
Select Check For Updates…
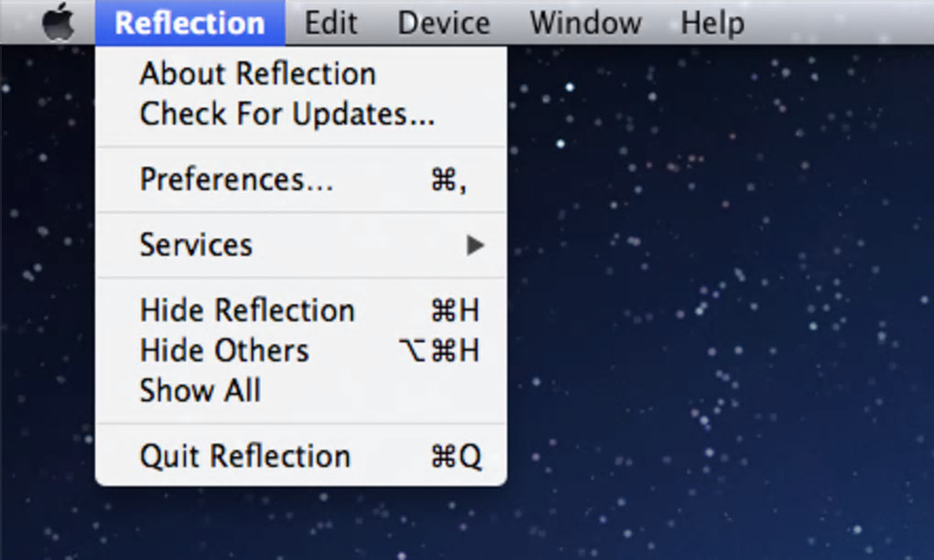tap(287, 114)
